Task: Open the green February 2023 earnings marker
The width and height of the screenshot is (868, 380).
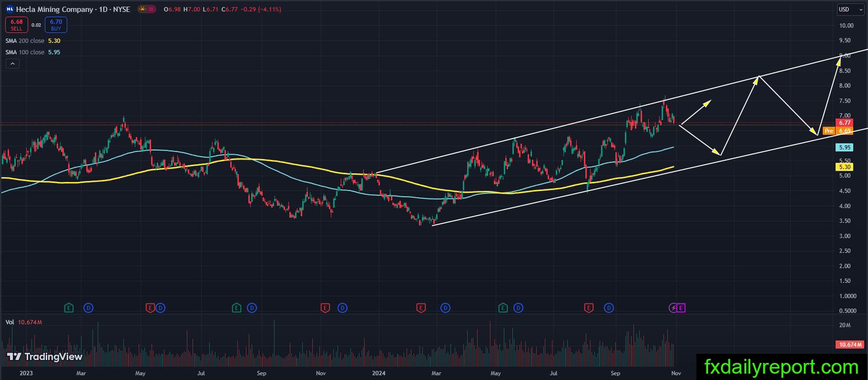Action: coord(69,308)
